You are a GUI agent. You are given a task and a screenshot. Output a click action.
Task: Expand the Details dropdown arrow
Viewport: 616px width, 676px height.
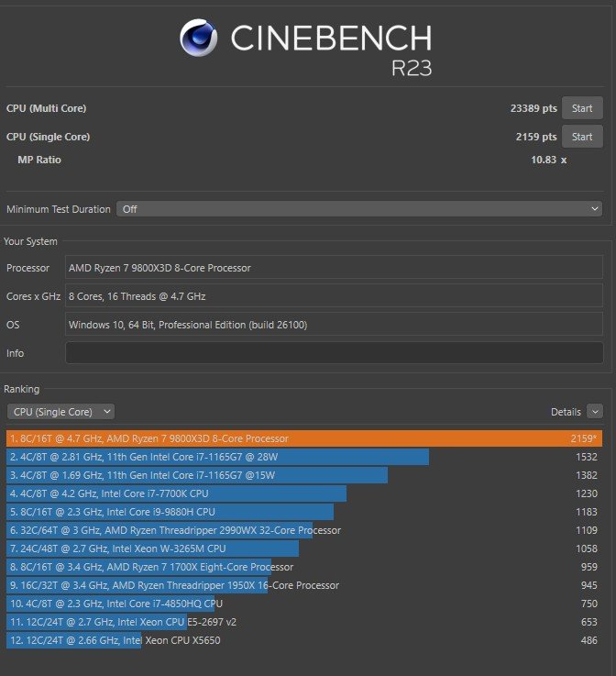[x=595, y=412]
